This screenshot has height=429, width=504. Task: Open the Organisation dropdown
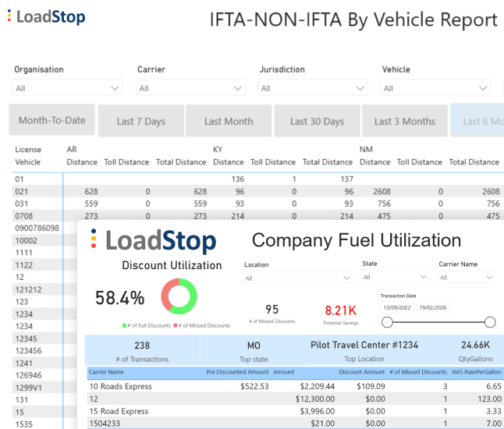68,88
